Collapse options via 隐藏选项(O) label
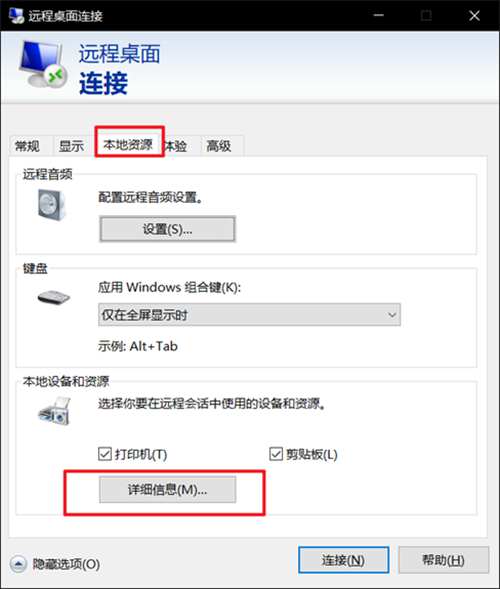Screen dimensions: 500x589 point(66,564)
